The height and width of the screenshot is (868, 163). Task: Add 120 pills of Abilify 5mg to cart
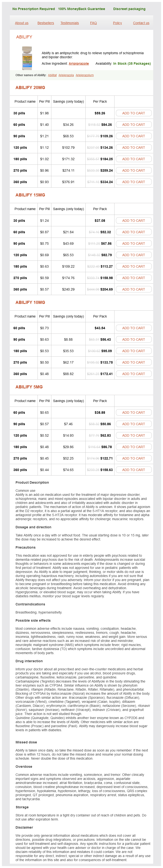(133, 435)
